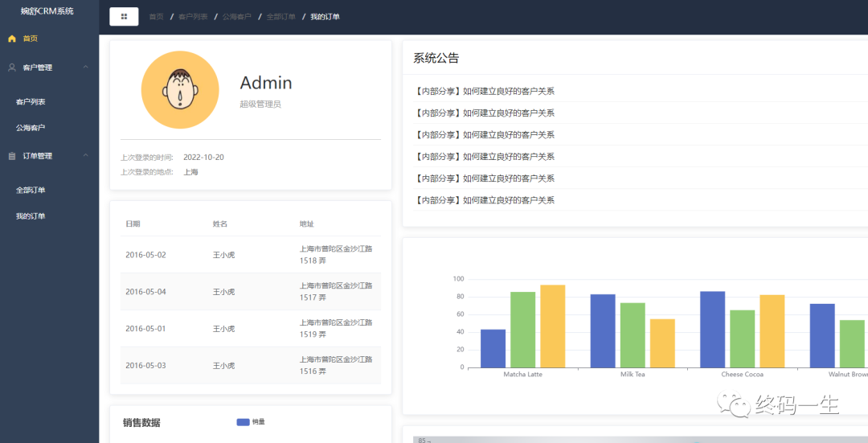Open 订单管理 sidebar menu

[38, 156]
